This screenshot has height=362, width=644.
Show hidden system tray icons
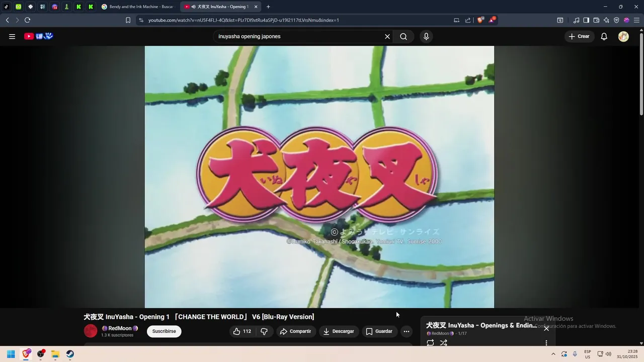pos(553,354)
